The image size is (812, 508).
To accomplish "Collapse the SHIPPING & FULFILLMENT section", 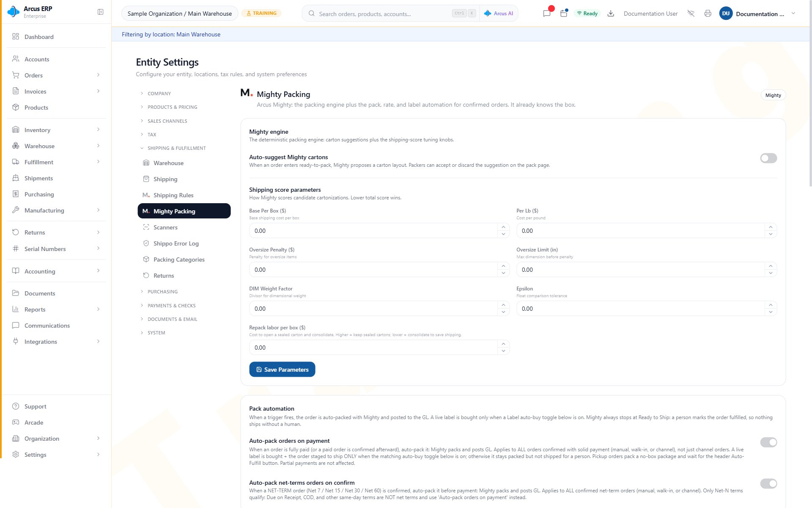I will [x=184, y=148].
